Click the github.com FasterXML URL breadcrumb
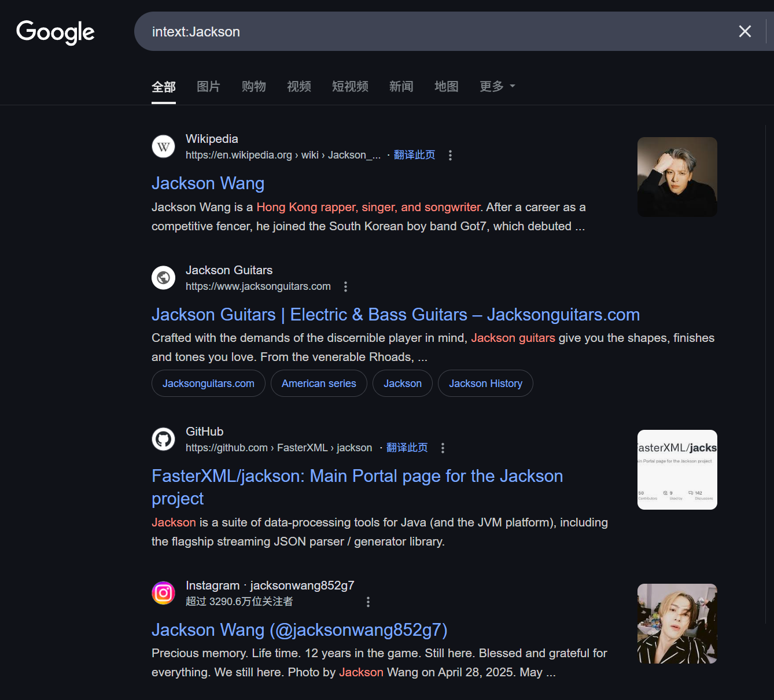The height and width of the screenshot is (700, 774). [279, 448]
